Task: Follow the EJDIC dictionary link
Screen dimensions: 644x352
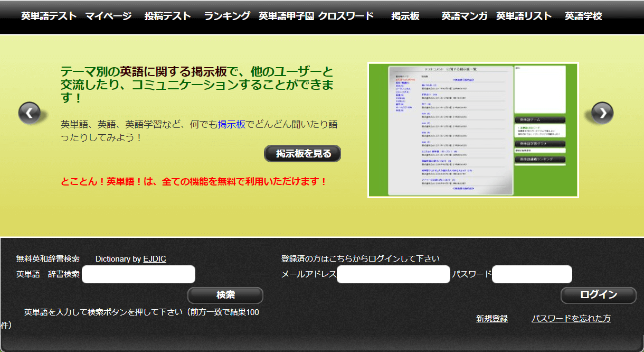Action: click(x=155, y=259)
